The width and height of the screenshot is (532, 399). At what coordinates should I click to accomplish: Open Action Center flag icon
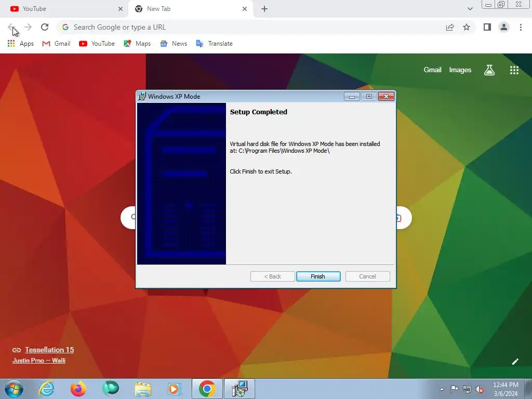454,389
